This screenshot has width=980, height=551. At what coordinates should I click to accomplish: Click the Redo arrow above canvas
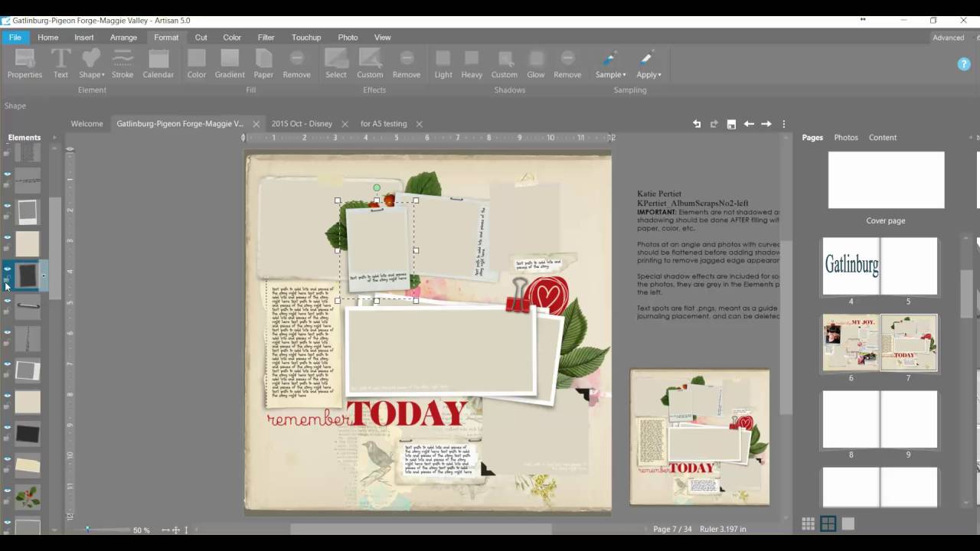[714, 124]
